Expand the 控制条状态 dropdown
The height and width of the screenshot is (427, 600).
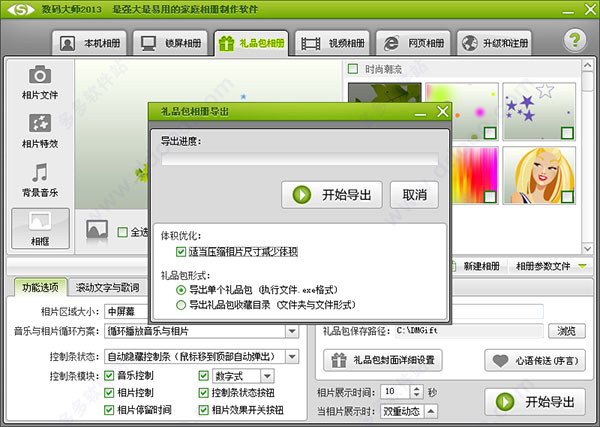point(292,357)
